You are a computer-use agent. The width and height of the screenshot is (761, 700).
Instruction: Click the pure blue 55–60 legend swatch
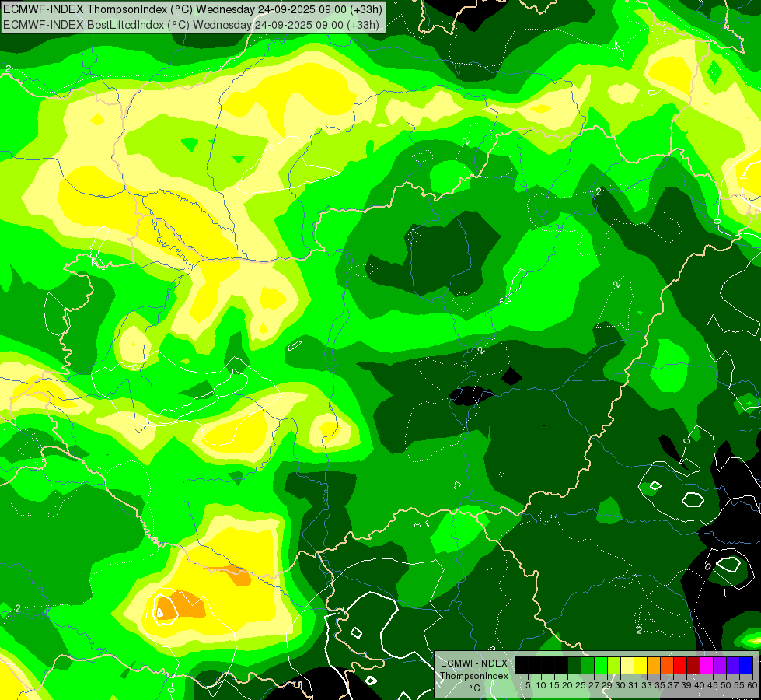point(746,665)
